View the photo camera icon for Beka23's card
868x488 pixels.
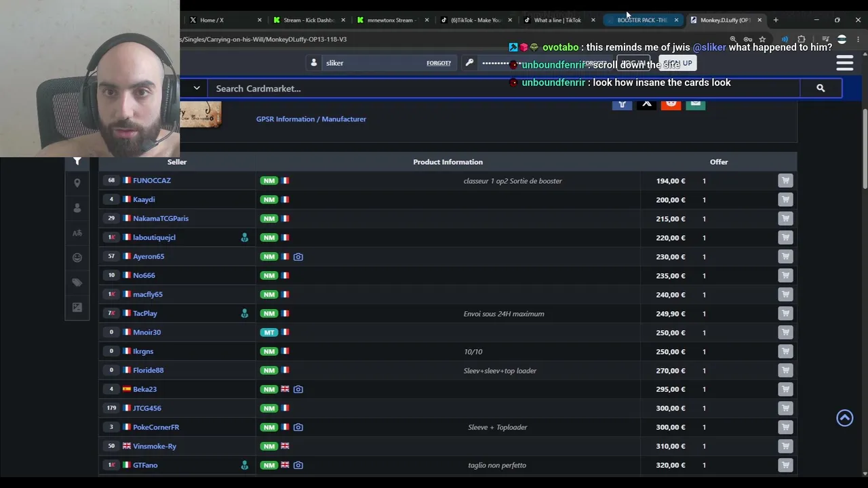[x=298, y=390]
